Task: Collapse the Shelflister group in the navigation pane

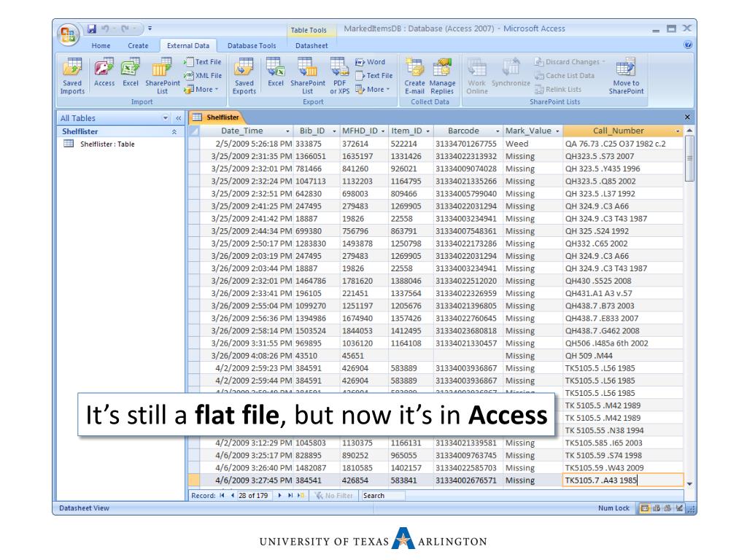Action: pyautogui.click(x=174, y=132)
